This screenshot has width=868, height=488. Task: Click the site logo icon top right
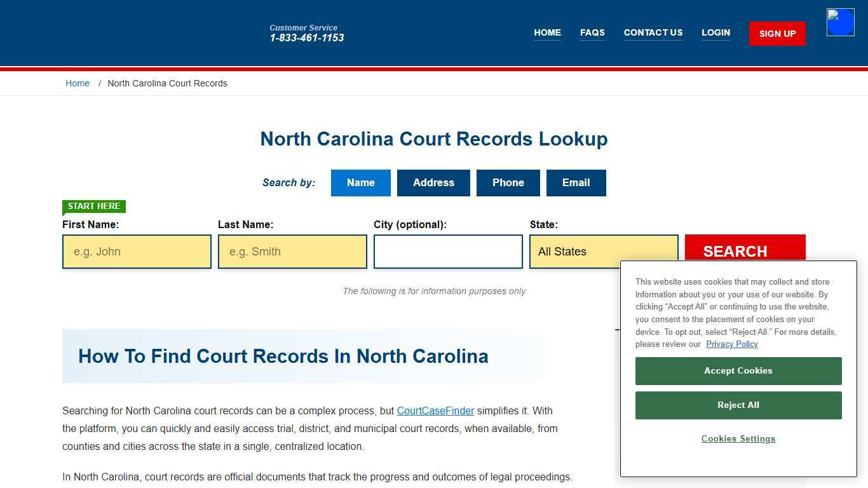pos(840,22)
